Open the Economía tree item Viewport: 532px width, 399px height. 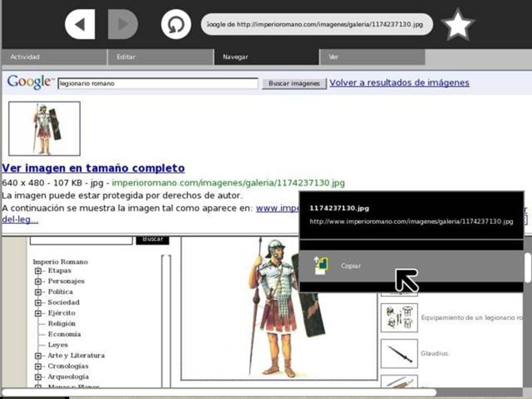[64, 334]
